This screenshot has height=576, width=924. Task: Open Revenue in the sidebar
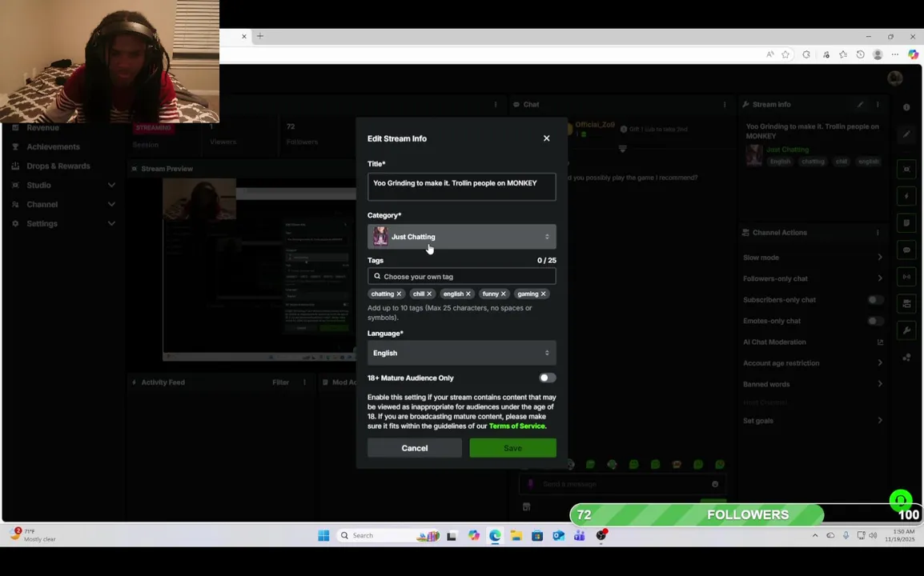click(42, 128)
